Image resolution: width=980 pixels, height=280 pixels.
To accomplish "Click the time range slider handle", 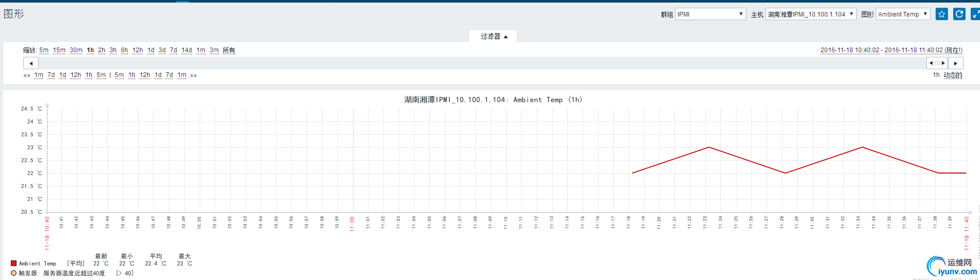I will pos(937,63).
